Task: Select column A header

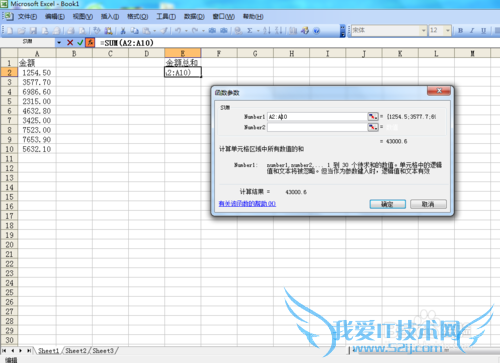Action: [x=37, y=53]
